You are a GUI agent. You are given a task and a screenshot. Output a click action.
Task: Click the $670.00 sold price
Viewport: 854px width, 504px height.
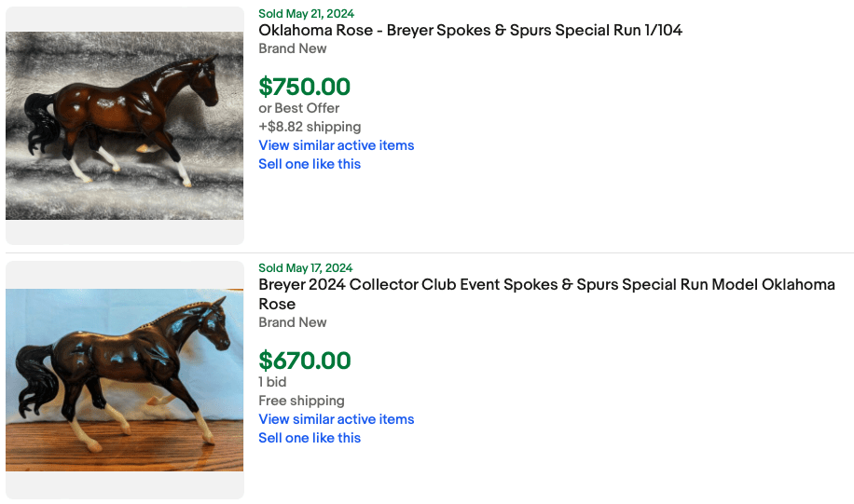click(304, 361)
